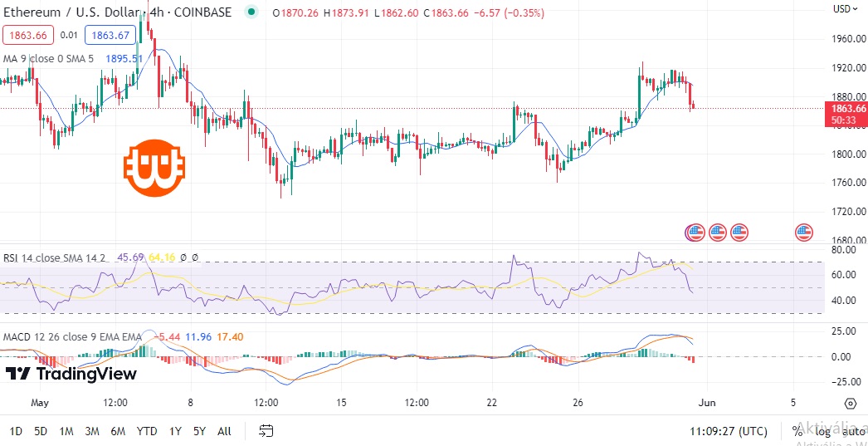Click the 1800.00 price scale label
The image size is (868, 446).
[x=847, y=154]
